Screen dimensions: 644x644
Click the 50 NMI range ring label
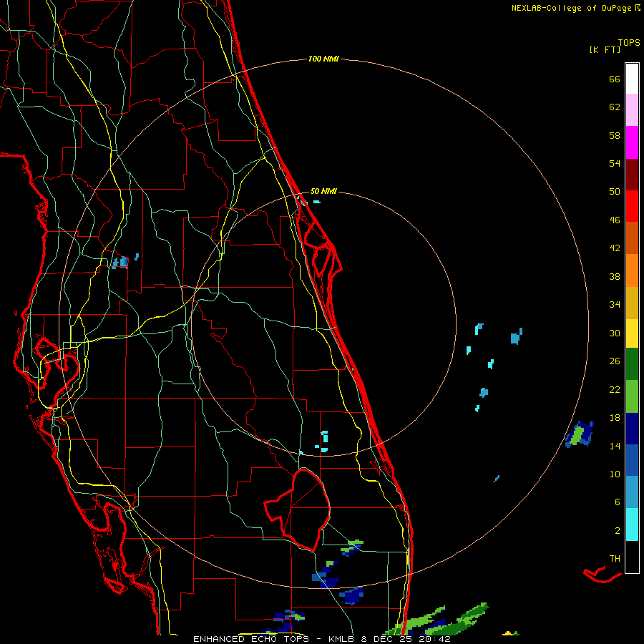pos(323,191)
